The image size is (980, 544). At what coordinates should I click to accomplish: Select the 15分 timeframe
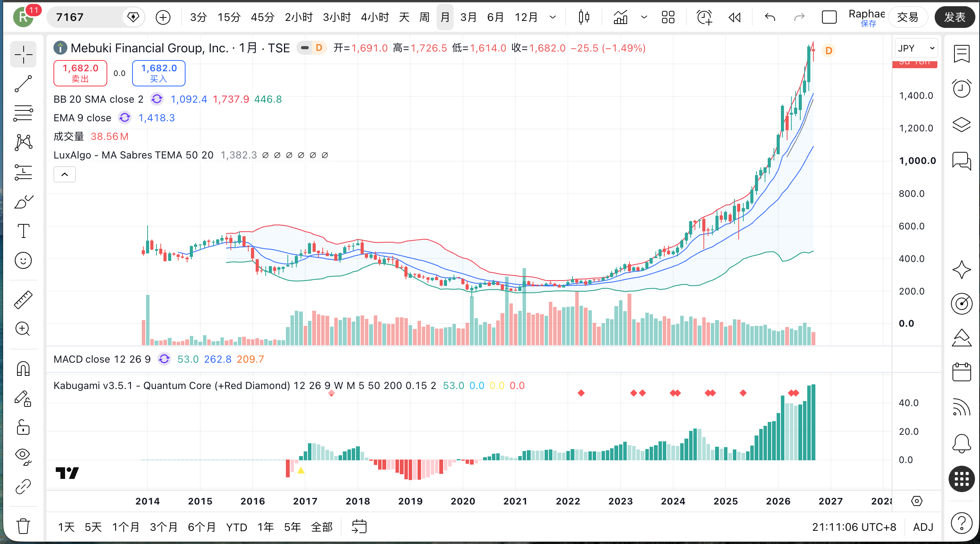click(229, 17)
